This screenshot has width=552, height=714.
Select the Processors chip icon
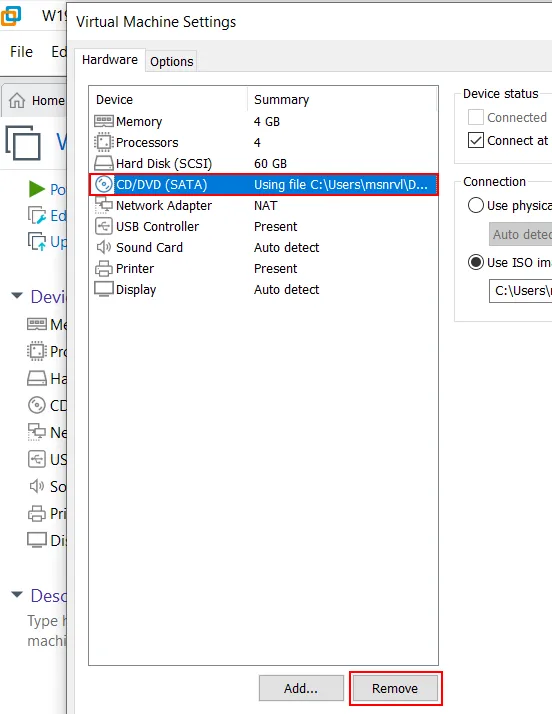pos(104,142)
